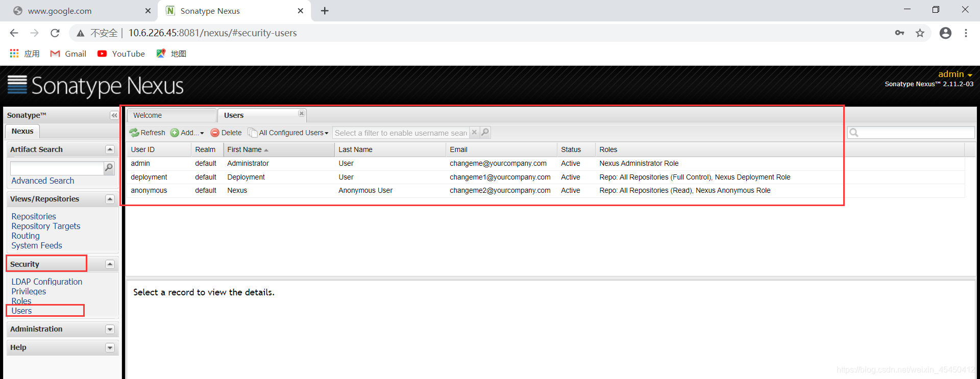Open Privileges link
Image resolution: width=980 pixels, height=379 pixels.
[29, 291]
